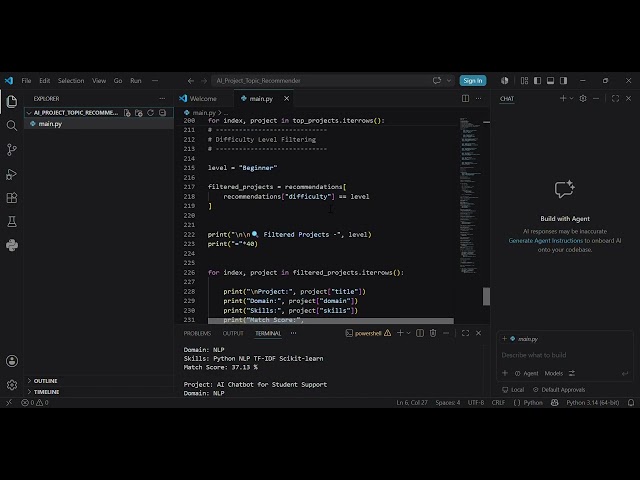The image size is (640, 480).
Task: Split the terminal pane
Action: coord(420,333)
